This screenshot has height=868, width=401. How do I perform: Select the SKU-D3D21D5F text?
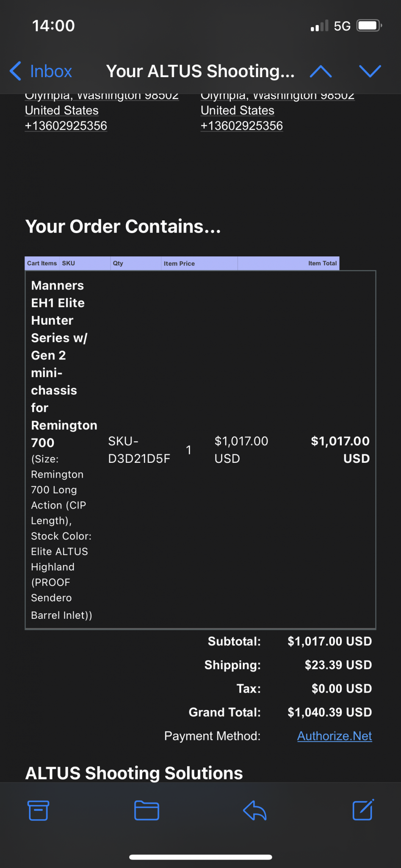[139, 450]
